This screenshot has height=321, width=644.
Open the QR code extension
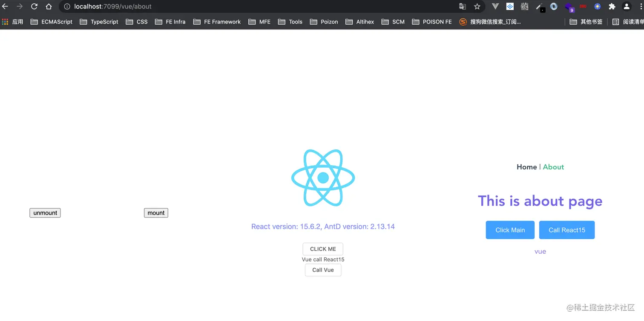coord(525,6)
